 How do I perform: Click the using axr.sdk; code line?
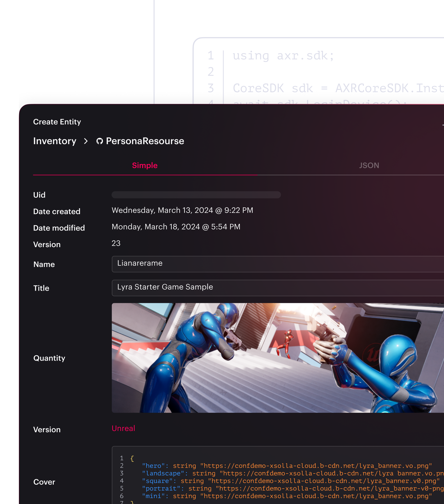283,56
